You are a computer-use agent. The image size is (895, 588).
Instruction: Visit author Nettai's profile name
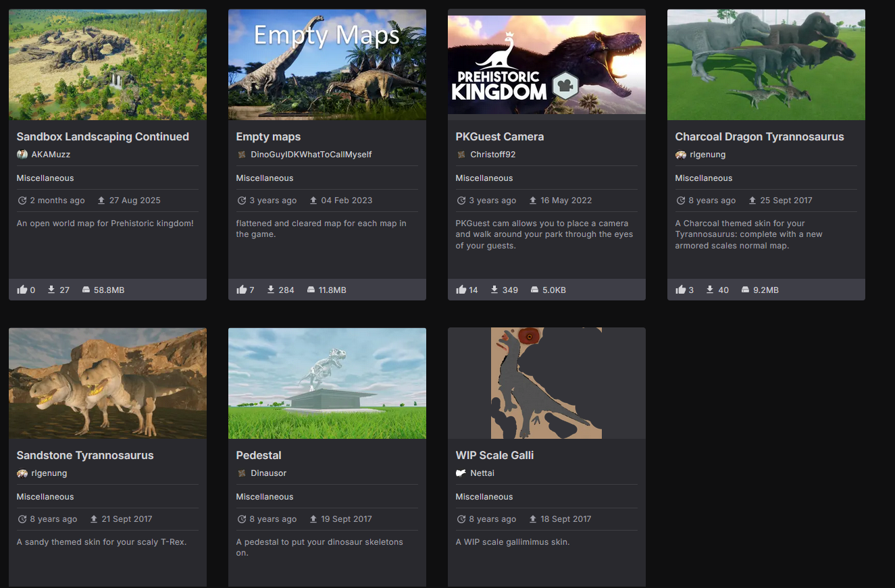[x=482, y=473]
